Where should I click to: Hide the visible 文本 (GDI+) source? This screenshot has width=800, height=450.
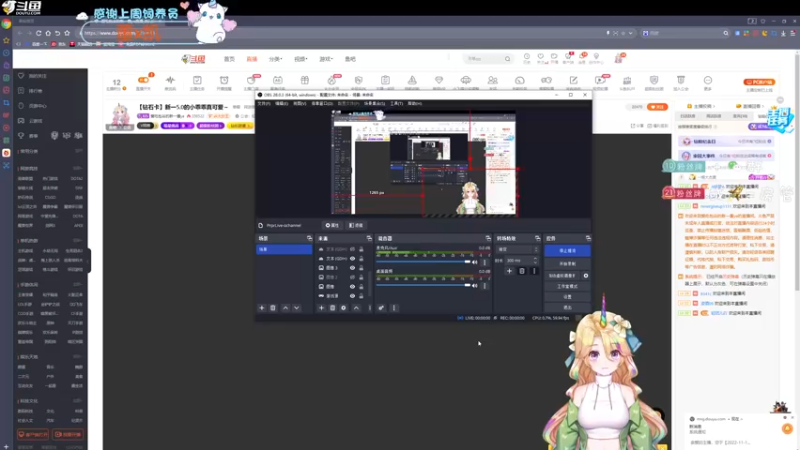pos(352,258)
